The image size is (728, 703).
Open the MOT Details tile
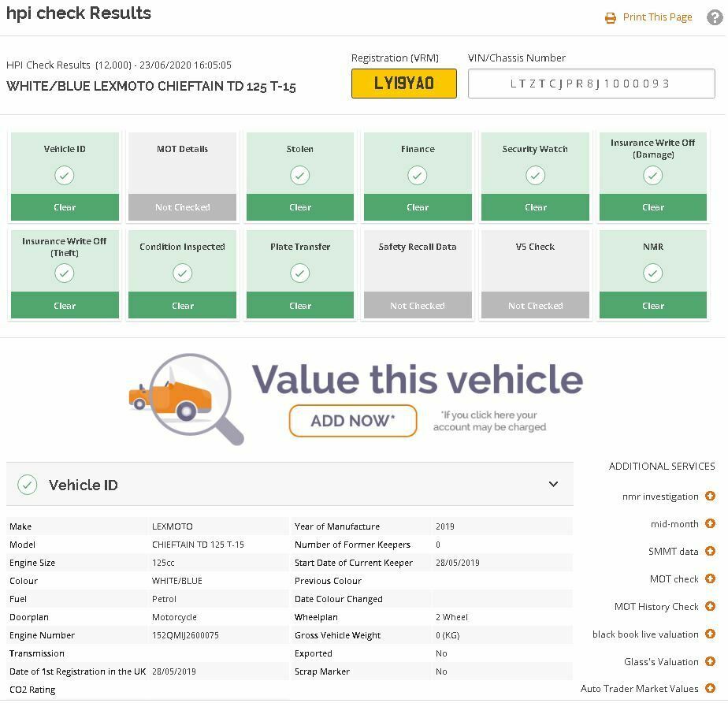click(183, 177)
